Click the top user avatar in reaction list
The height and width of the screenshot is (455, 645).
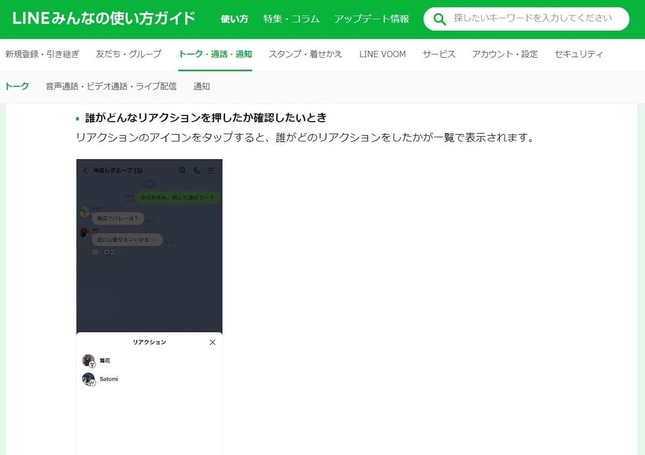pyautogui.click(x=88, y=360)
